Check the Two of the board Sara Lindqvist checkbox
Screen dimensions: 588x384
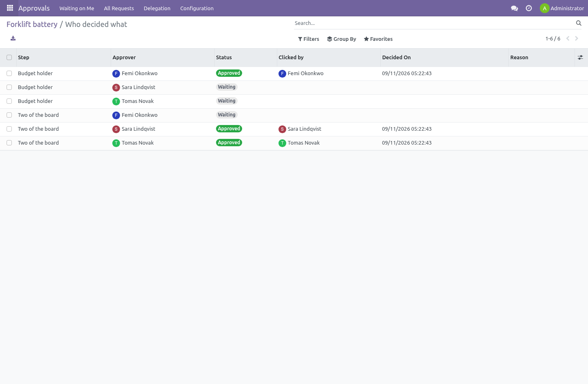coord(9,129)
